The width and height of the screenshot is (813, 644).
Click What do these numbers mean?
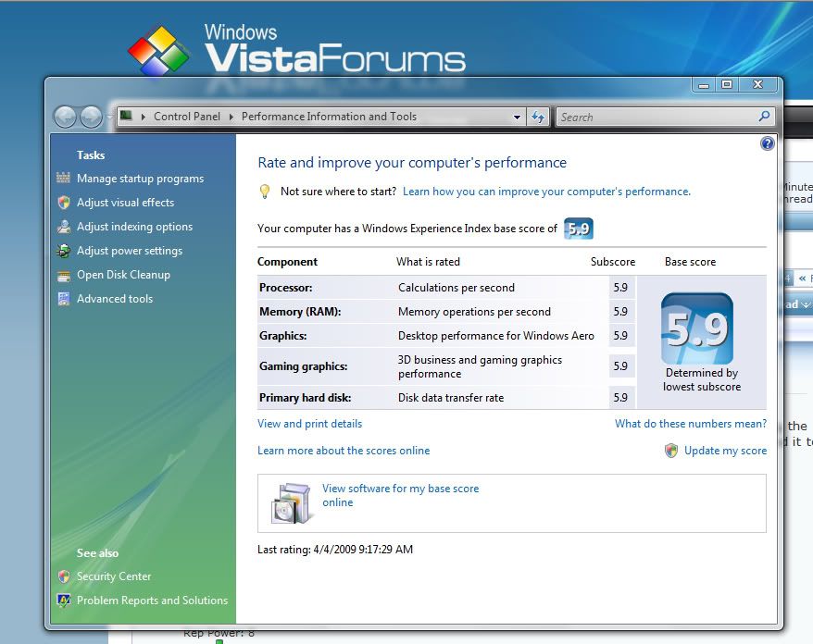pos(691,423)
